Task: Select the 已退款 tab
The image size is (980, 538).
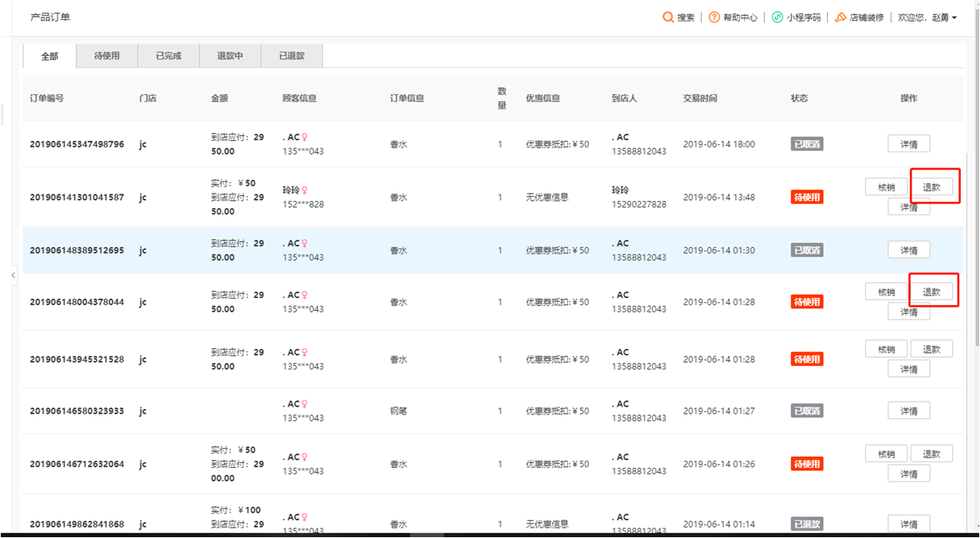Action: [292, 56]
